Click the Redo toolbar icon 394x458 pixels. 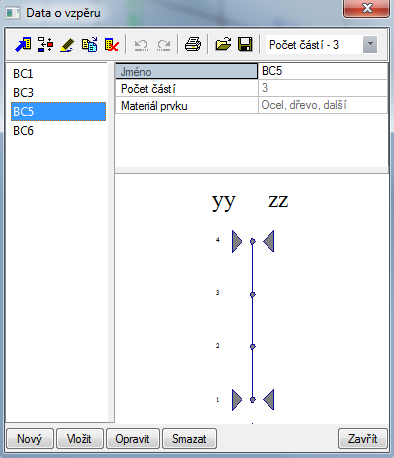click(164, 45)
